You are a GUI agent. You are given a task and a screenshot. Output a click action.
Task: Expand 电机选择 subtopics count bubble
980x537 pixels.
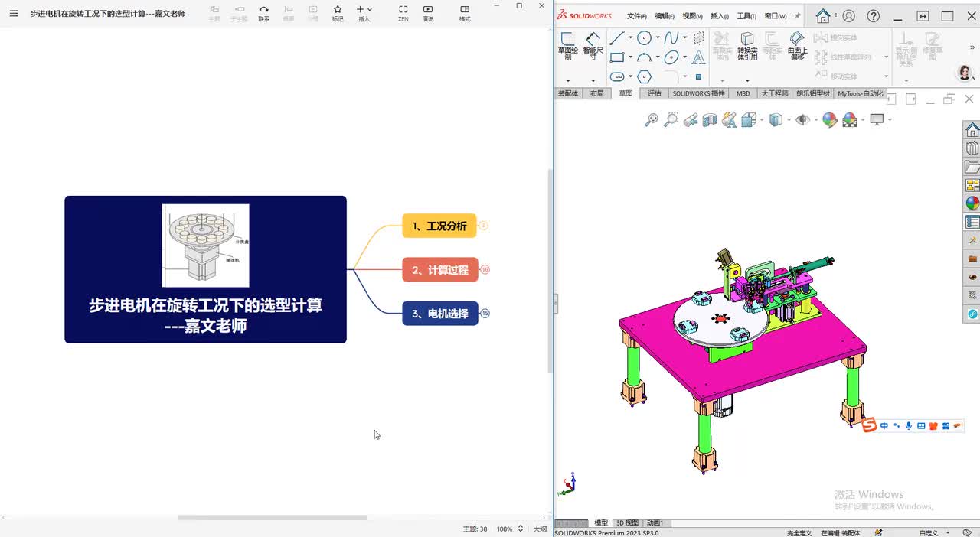pyautogui.click(x=485, y=313)
